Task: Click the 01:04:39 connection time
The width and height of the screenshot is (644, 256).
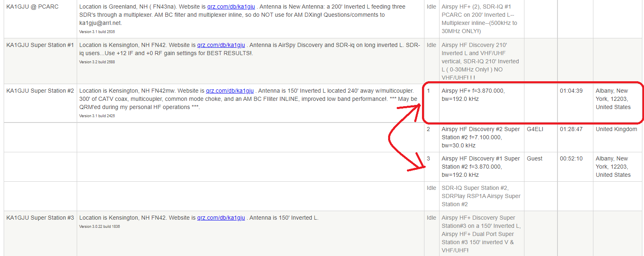Action: tap(571, 91)
